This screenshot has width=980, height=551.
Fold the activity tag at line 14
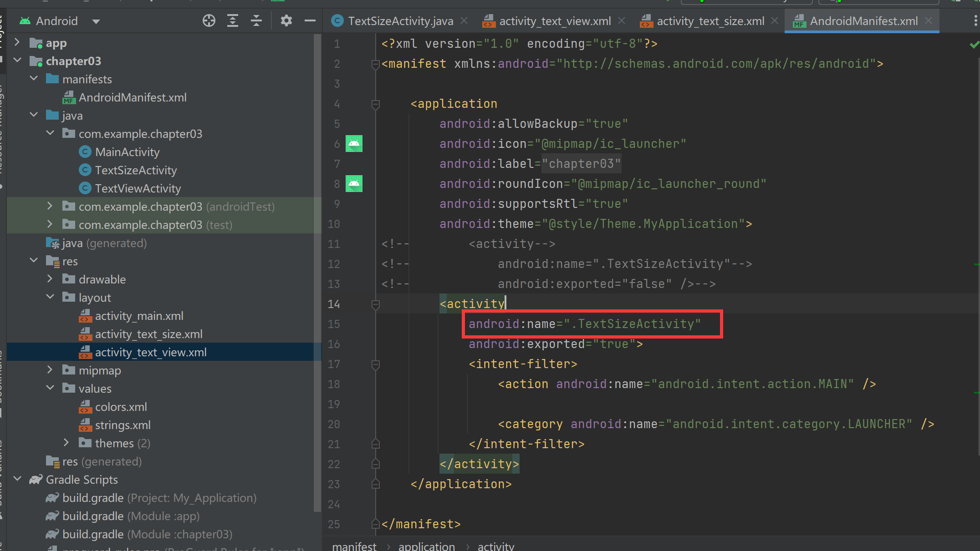(x=376, y=304)
